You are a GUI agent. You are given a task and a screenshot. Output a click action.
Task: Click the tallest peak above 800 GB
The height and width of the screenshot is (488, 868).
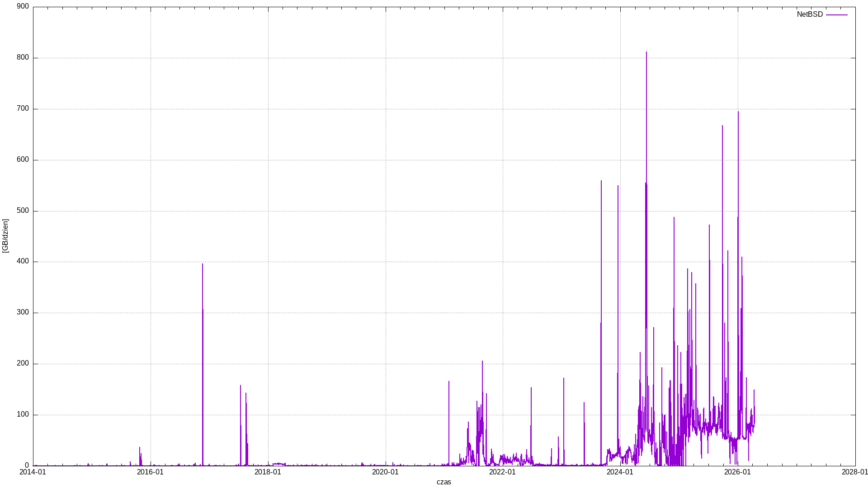646,52
